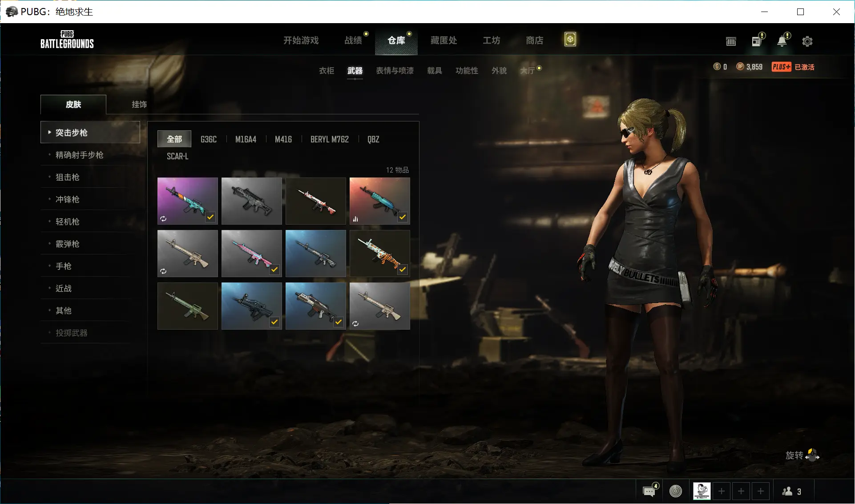This screenshot has height=504, width=855.
Task: Open the 藏匿处 main menu
Action: (444, 40)
